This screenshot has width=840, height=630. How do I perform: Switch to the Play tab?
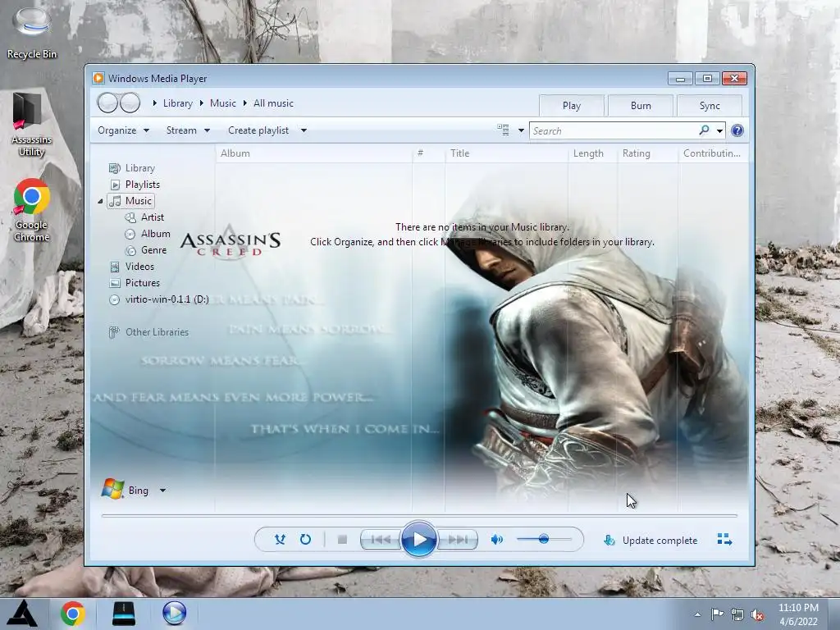click(x=572, y=106)
